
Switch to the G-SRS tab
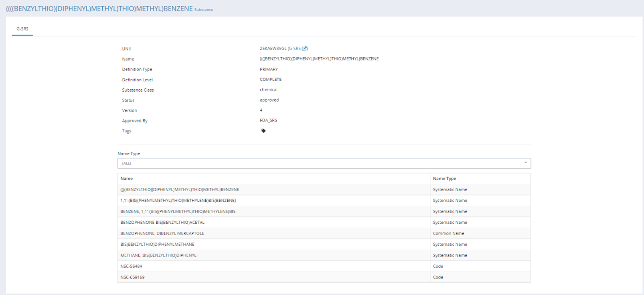click(22, 29)
